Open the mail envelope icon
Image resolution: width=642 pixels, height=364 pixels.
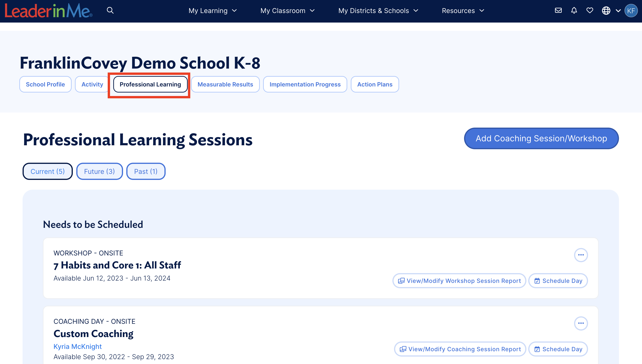[558, 10]
